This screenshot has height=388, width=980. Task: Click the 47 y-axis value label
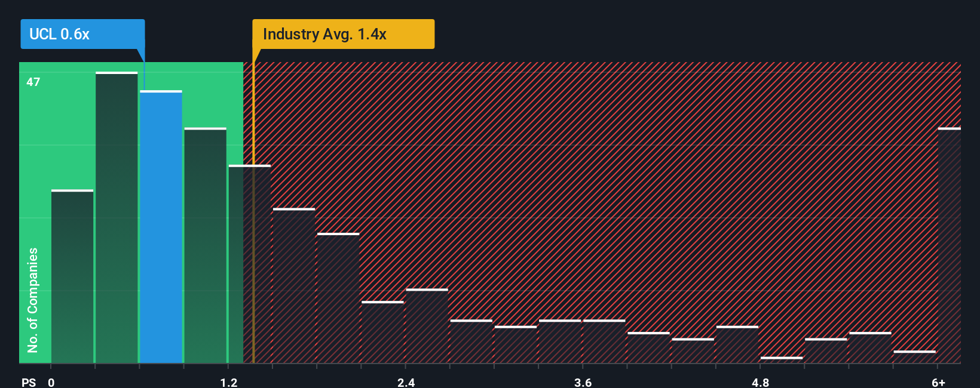33,82
